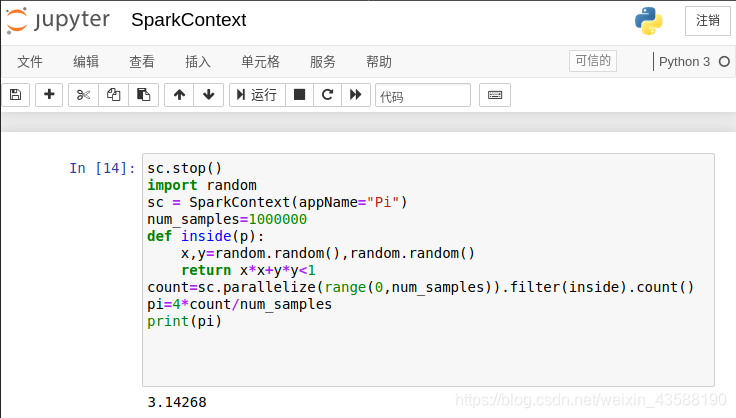736x418 pixels.
Task: Move the cell up with the arrow icon
Action: click(179, 95)
